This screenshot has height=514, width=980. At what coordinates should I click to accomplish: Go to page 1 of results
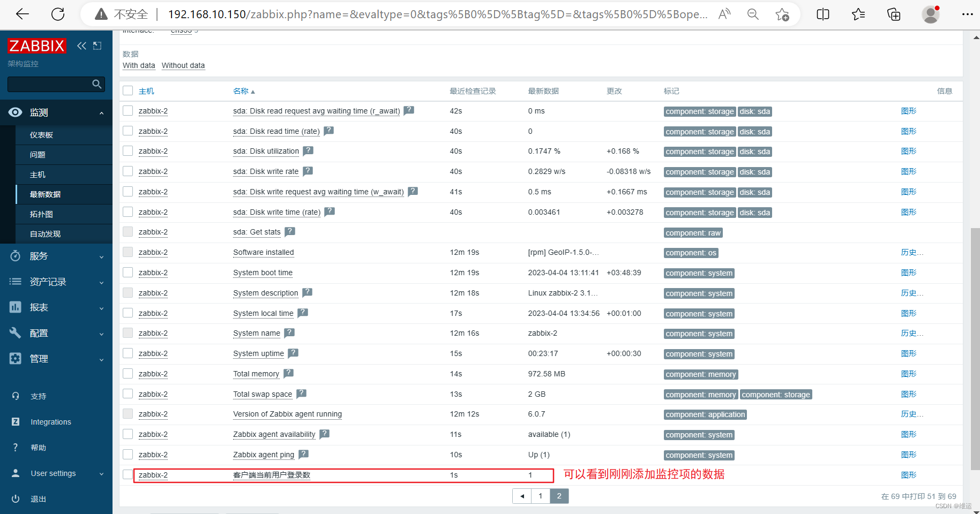(540, 496)
